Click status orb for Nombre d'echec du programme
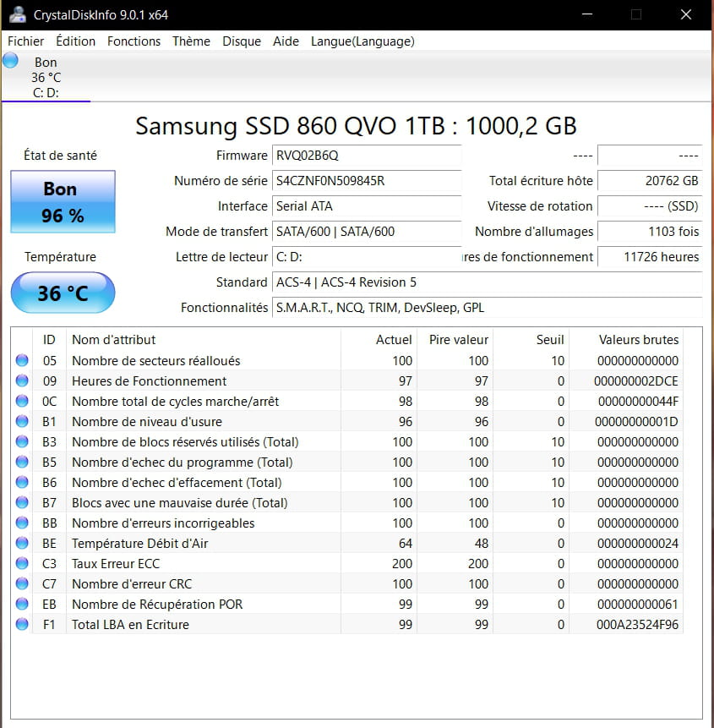 pos(22,462)
